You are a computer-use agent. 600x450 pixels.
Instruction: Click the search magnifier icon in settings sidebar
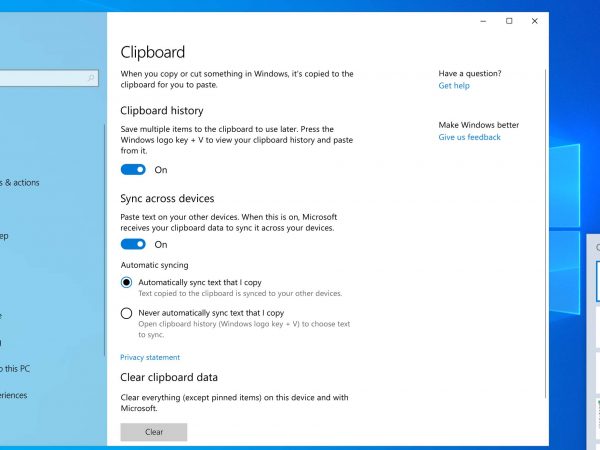point(91,78)
